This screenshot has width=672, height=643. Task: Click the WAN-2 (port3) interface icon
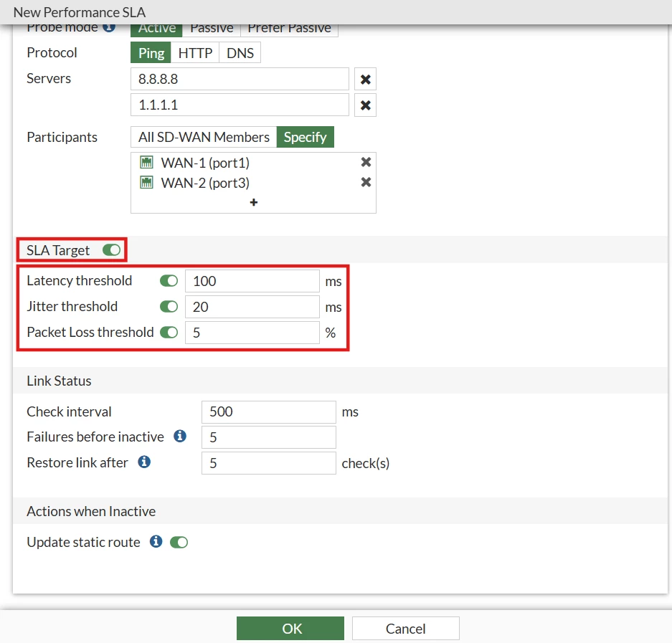[x=146, y=183]
